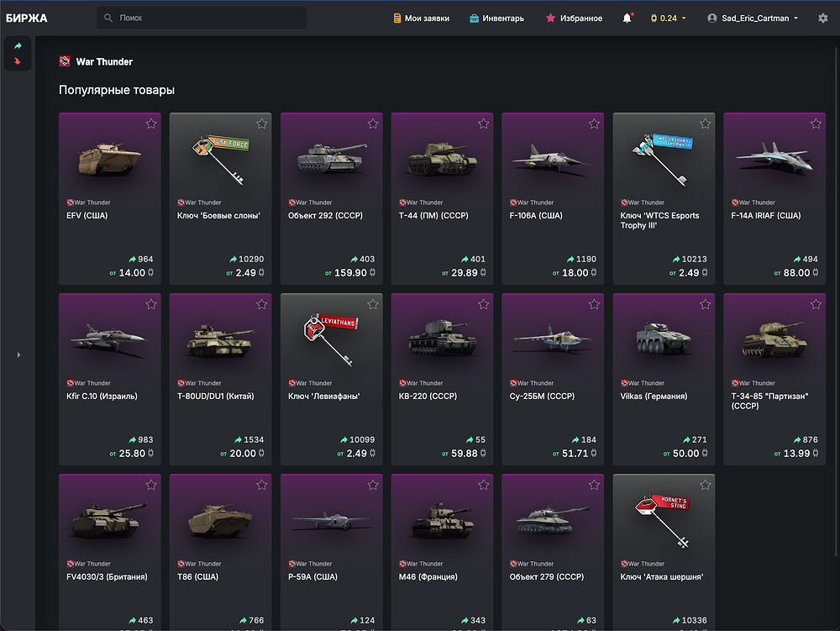Click the 'Поиск' search field
Viewport: 840px width, 631px height.
tap(202, 18)
